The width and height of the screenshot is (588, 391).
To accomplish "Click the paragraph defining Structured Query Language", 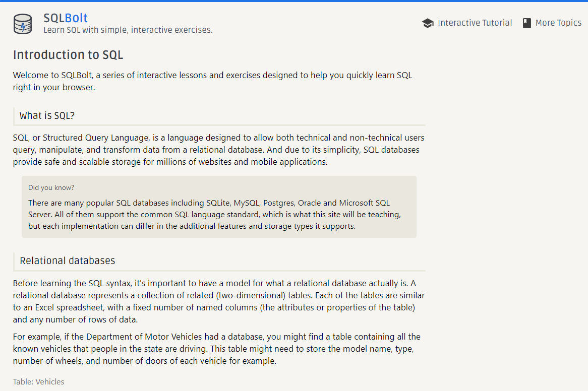I will 218,150.
